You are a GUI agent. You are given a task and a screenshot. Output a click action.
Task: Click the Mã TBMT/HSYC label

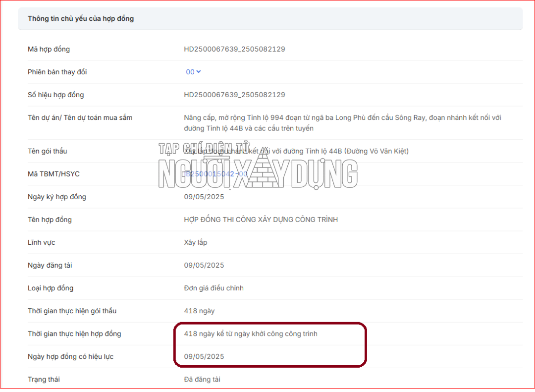53,174
